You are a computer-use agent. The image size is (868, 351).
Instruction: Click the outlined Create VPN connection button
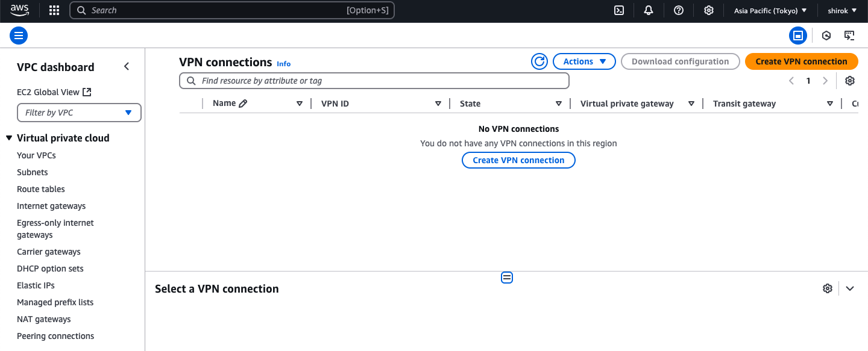(x=518, y=160)
